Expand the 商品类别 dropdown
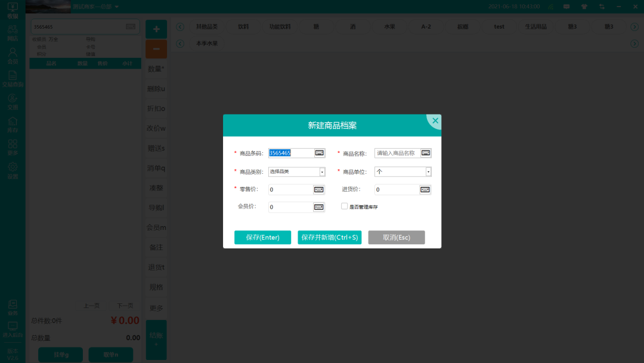The width and height of the screenshot is (644, 363). coord(322,172)
